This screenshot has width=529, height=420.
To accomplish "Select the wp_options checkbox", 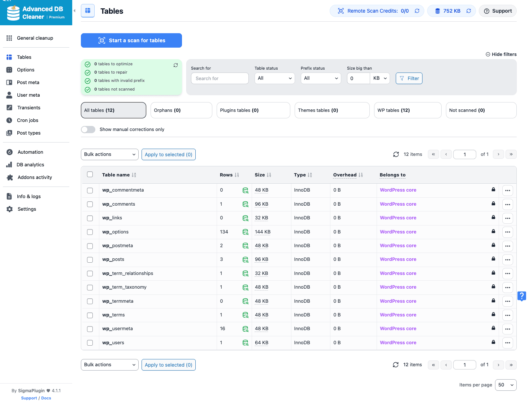I will pyautogui.click(x=90, y=232).
